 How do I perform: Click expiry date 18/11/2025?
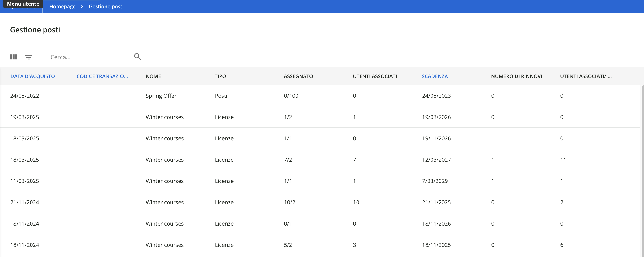click(x=436, y=244)
